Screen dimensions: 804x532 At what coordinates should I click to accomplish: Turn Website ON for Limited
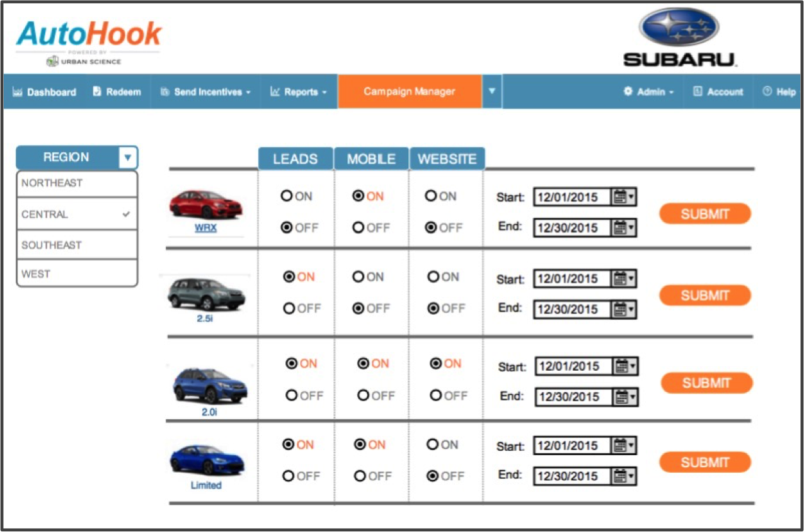[432, 445]
